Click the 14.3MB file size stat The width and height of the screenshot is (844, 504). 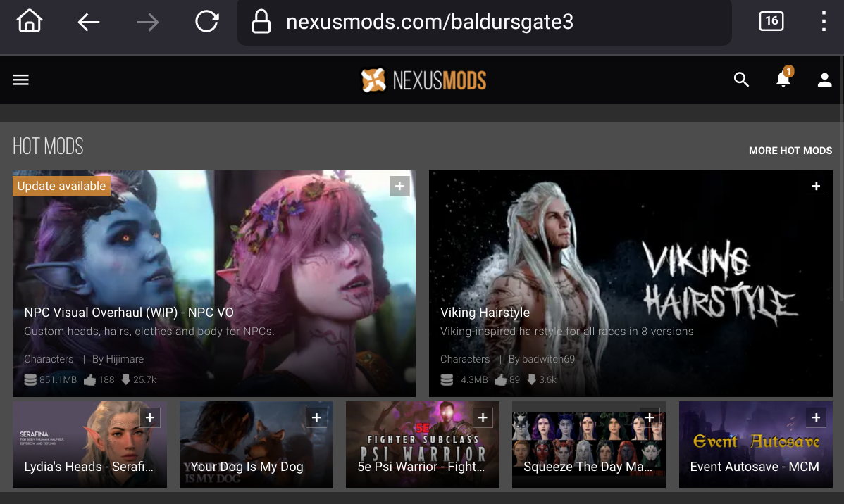click(x=464, y=379)
